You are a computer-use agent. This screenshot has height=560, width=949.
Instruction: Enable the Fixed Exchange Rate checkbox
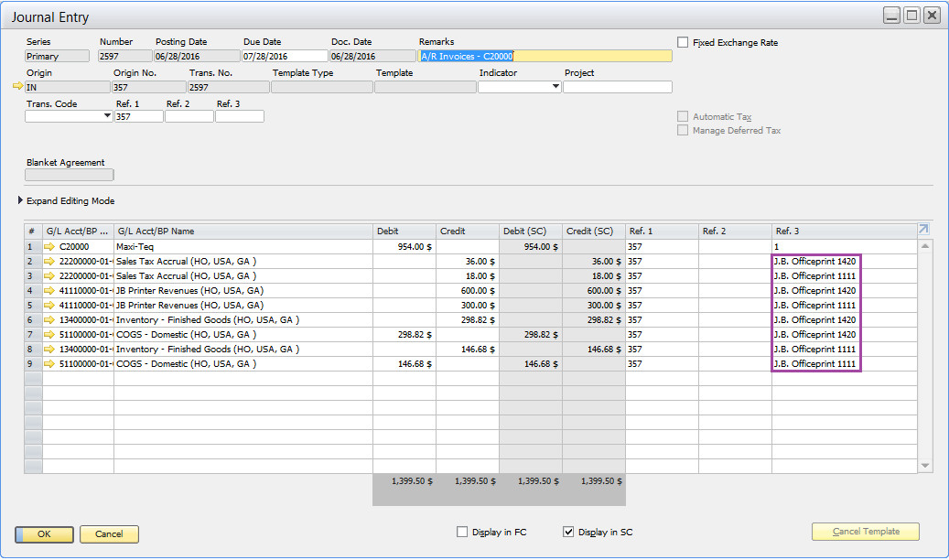coord(683,42)
